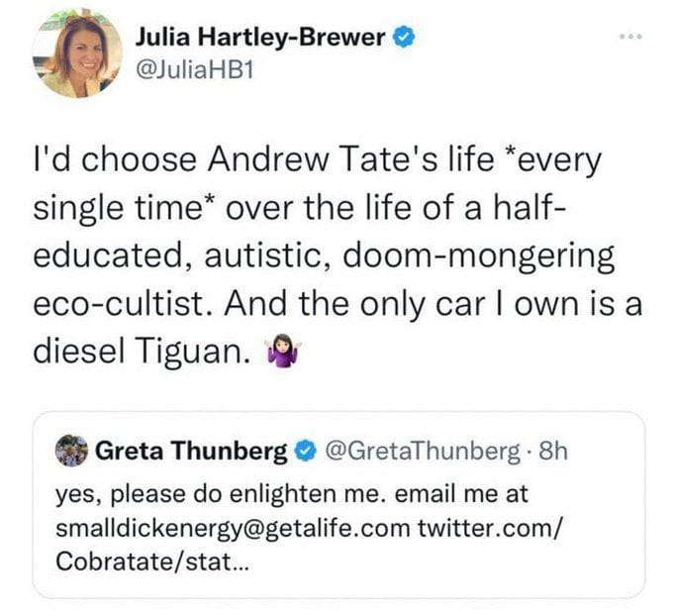Screen dimensions: 673x616
Task: Click the Julia Hartley-Brewer display name
Action: click(260, 38)
